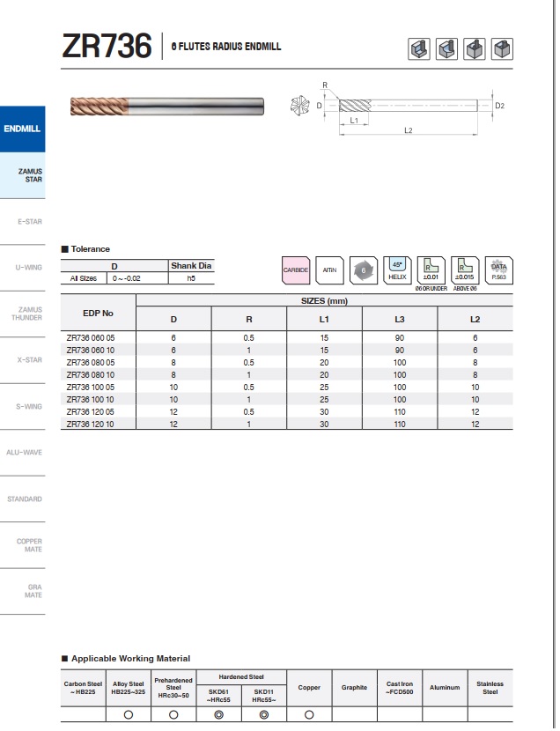The height and width of the screenshot is (731, 560).
Task: Click the Cast Iron ~FCD500 header cell
Action: [x=399, y=688]
